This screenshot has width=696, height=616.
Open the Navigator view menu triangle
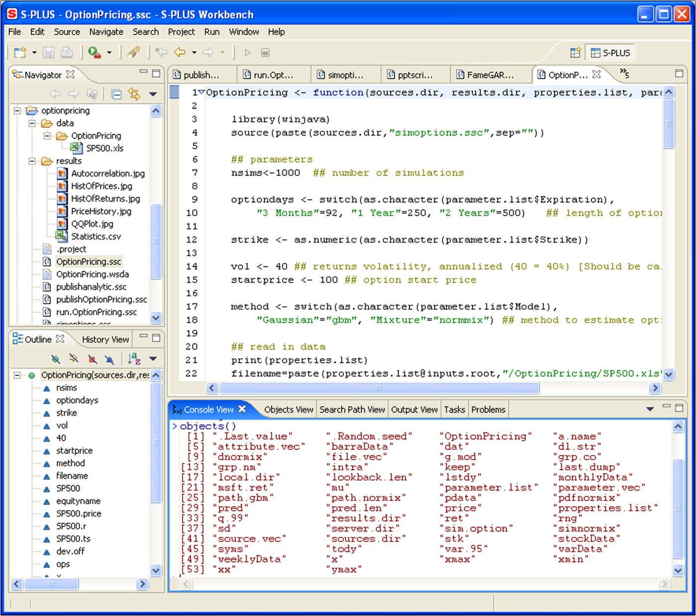pyautogui.click(x=153, y=94)
